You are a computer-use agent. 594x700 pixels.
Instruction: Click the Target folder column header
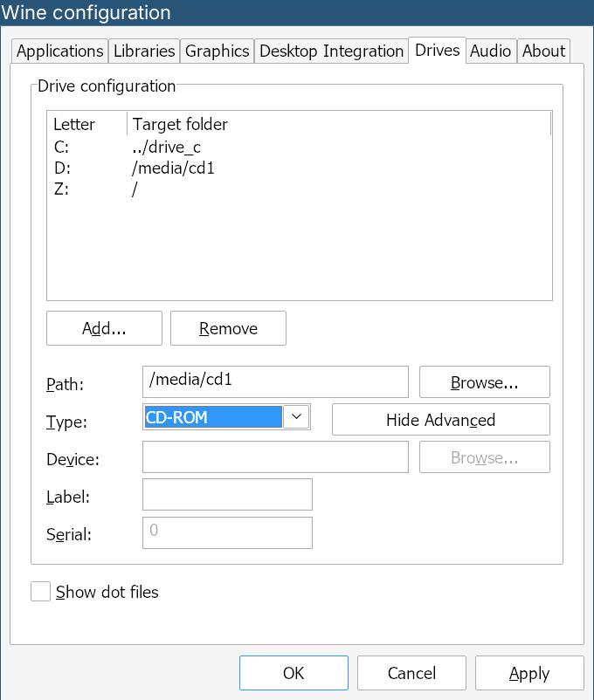tap(339, 124)
